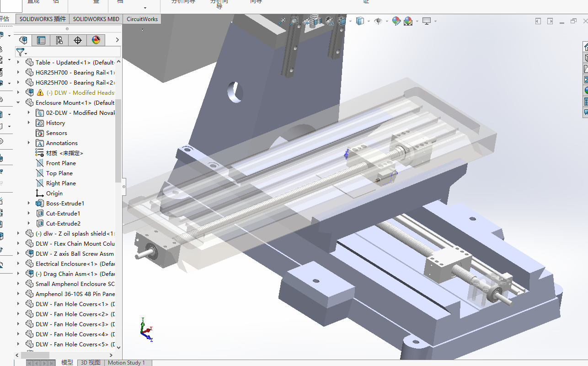588x366 pixels.
Task: Click the Previous View icon
Action: coord(306,21)
